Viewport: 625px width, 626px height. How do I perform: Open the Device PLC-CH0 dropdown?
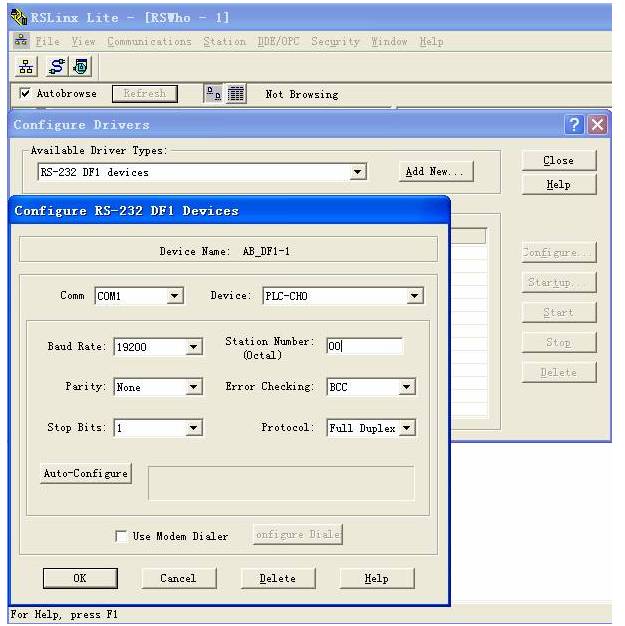tap(415, 296)
